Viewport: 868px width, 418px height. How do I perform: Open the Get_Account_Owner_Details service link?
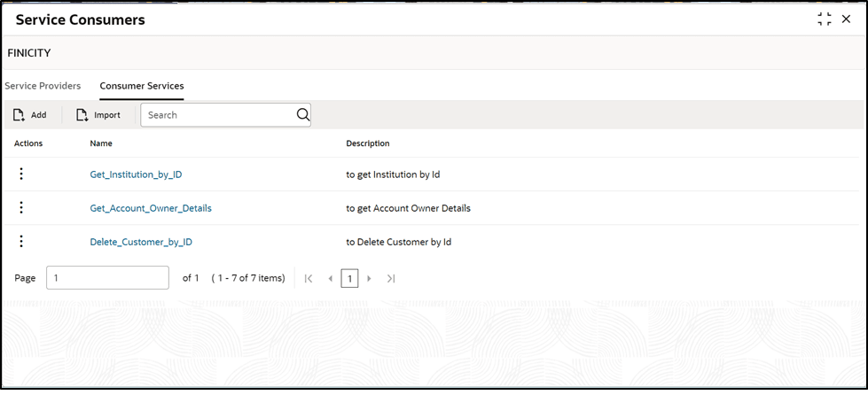pos(151,208)
